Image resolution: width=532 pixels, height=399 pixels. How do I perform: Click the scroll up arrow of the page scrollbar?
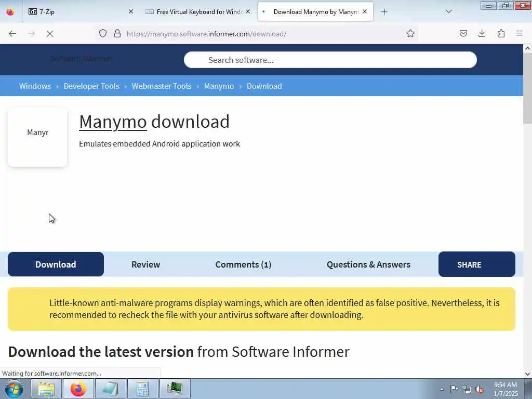coord(527,48)
